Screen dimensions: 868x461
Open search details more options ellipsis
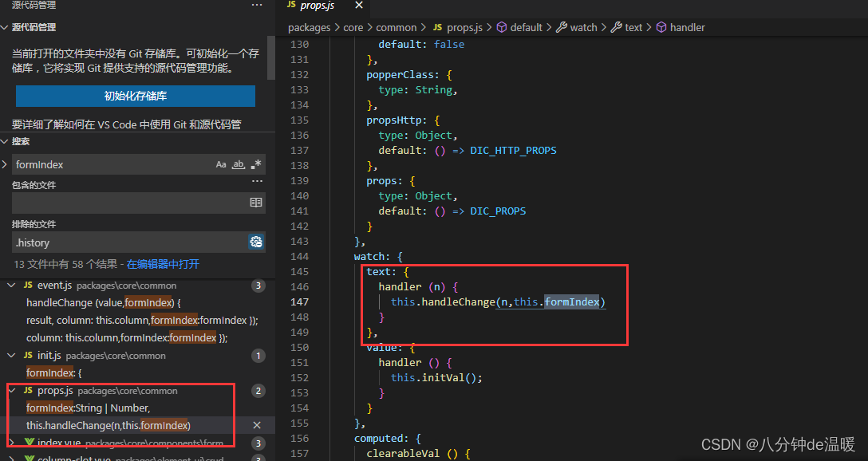click(x=257, y=182)
